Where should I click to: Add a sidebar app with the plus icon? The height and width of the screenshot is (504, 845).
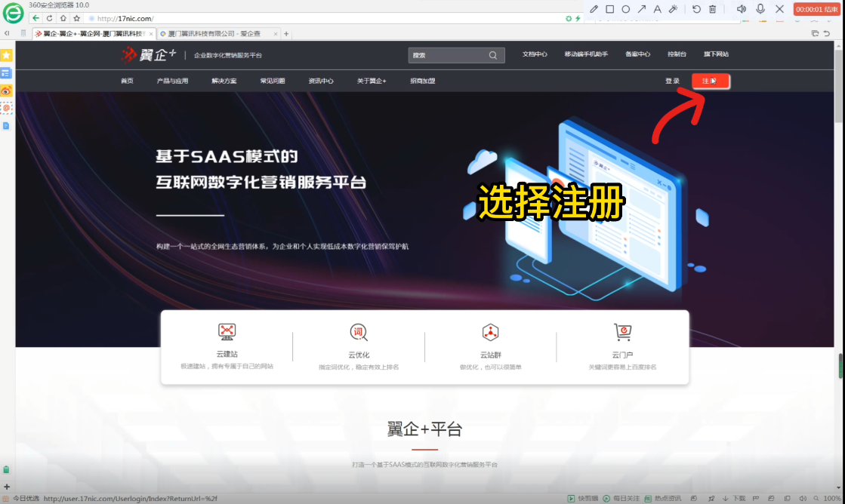coord(7,487)
